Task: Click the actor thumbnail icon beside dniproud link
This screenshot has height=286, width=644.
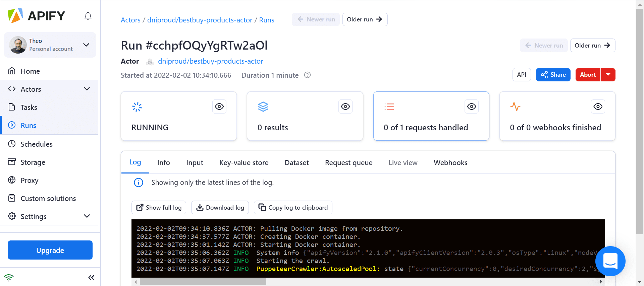Action: (150, 62)
